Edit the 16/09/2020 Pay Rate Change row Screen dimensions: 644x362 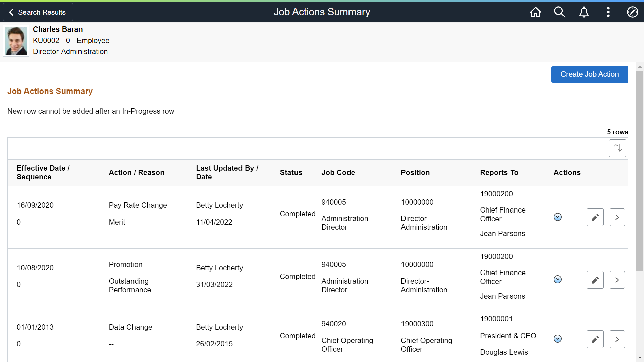(x=595, y=217)
